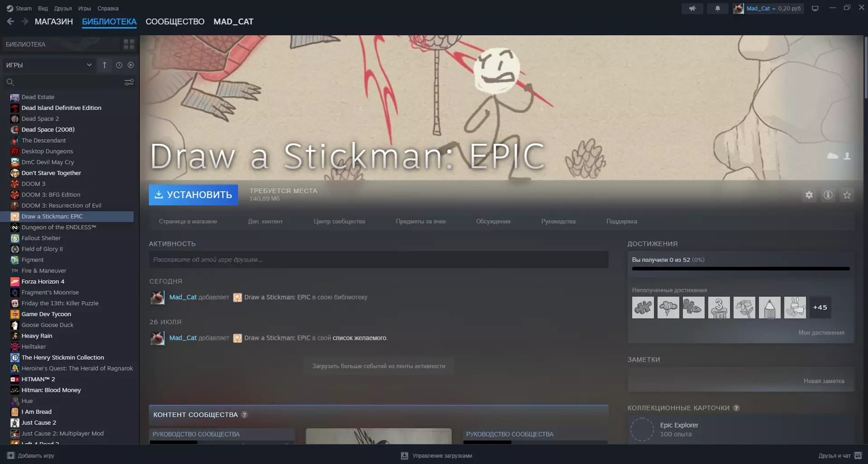The height and width of the screenshot is (464, 868).
Task: Open the Обсуждения link
Action: pyautogui.click(x=493, y=222)
